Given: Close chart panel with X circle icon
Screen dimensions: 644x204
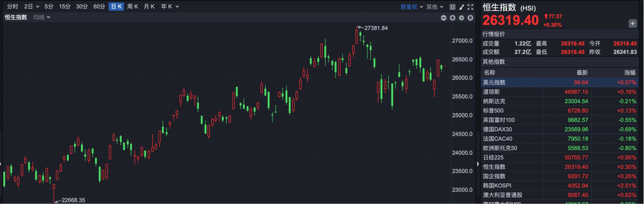Looking at the screenshot, I should pyautogui.click(x=470, y=18).
